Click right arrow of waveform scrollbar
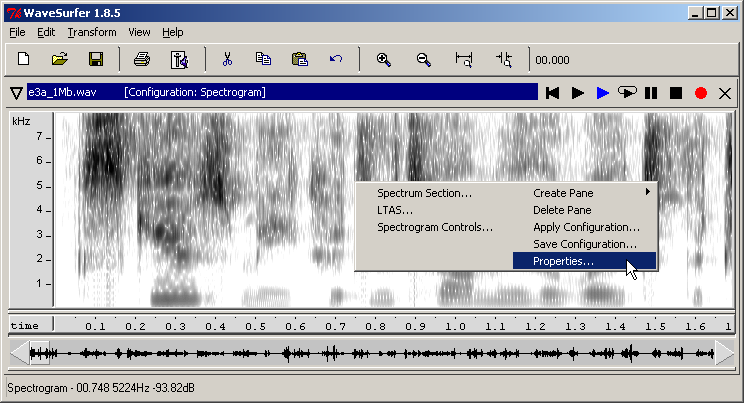 (724, 352)
